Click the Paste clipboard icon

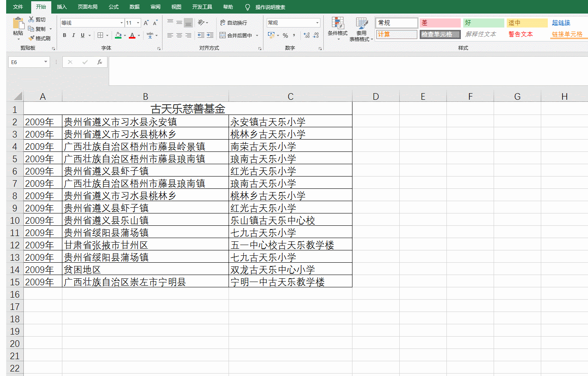[x=18, y=23]
